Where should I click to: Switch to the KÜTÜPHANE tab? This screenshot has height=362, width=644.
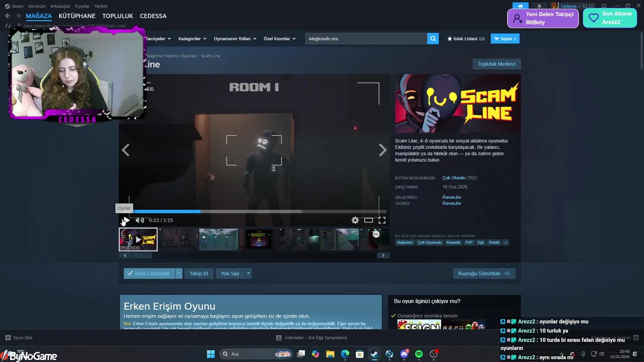click(77, 16)
